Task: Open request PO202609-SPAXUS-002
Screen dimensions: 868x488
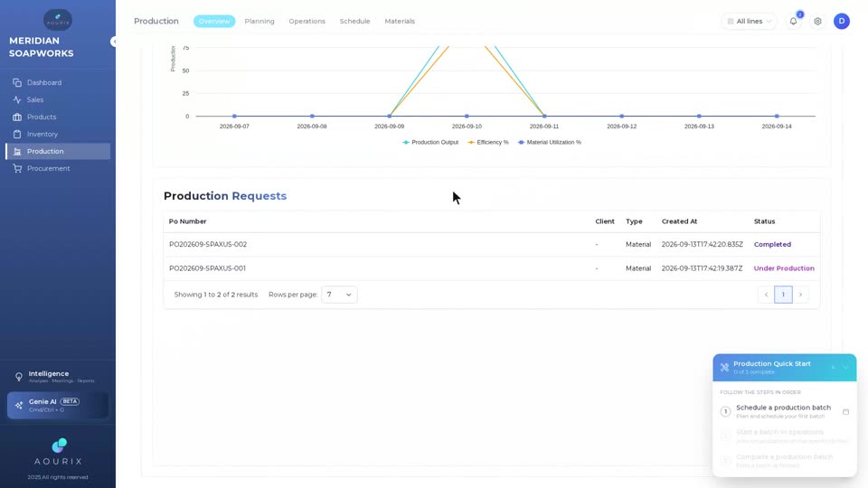Action: pyautogui.click(x=208, y=244)
